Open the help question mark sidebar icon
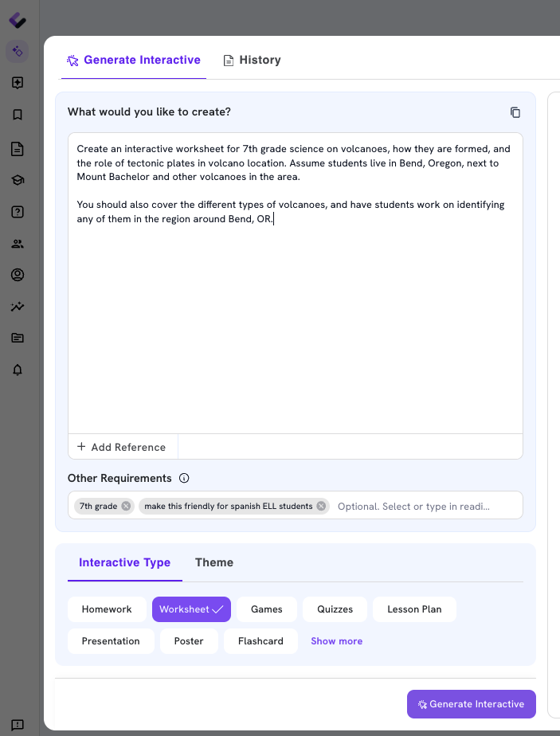Image resolution: width=560 pixels, height=736 pixels. [18, 212]
